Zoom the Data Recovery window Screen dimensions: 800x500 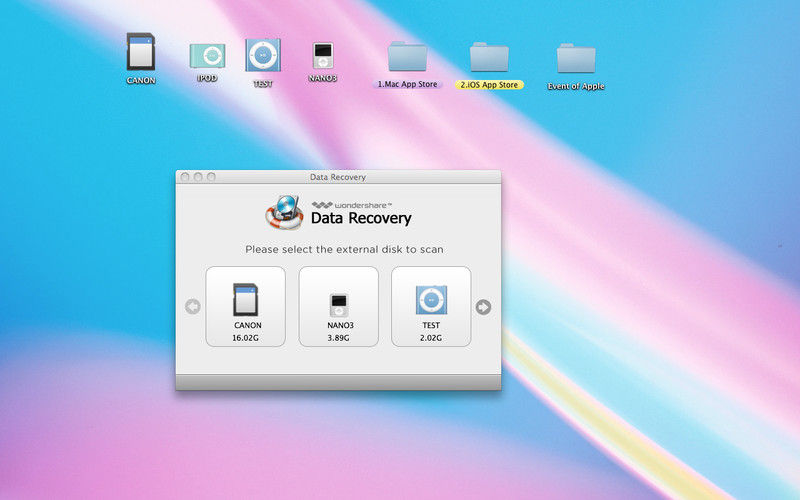point(211,177)
